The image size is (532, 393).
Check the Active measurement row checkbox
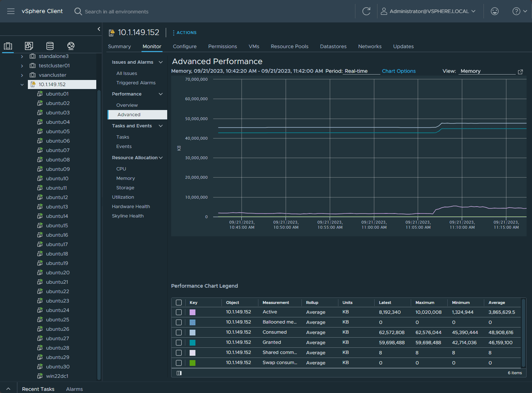(x=179, y=312)
